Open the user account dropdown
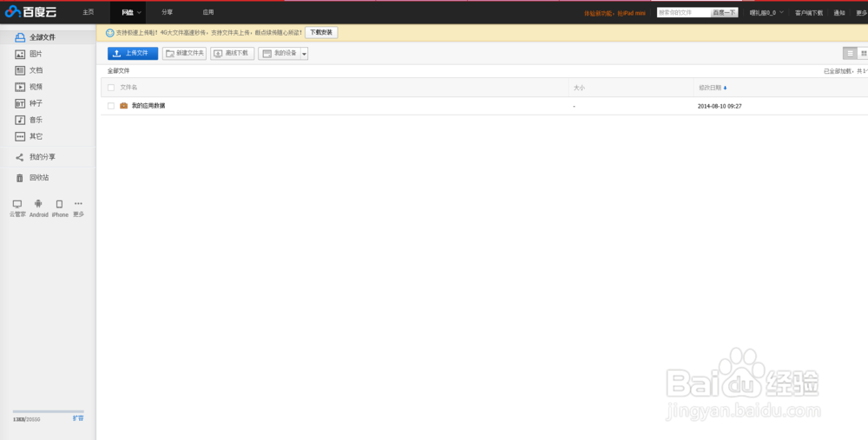This screenshot has width=868, height=440. (766, 12)
